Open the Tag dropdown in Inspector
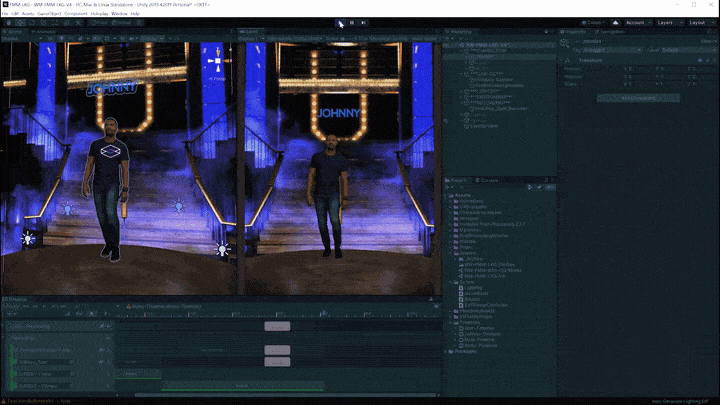The height and width of the screenshot is (405, 720). point(612,50)
